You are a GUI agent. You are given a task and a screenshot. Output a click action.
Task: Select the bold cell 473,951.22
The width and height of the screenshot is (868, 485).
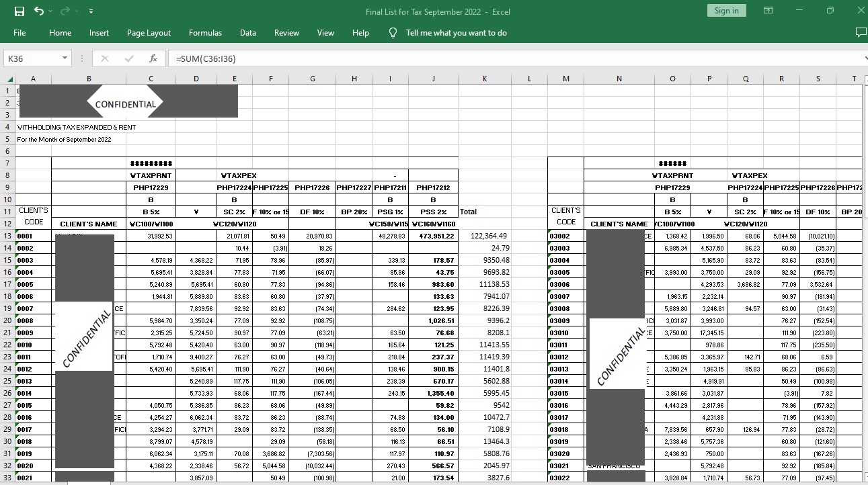[x=434, y=236]
